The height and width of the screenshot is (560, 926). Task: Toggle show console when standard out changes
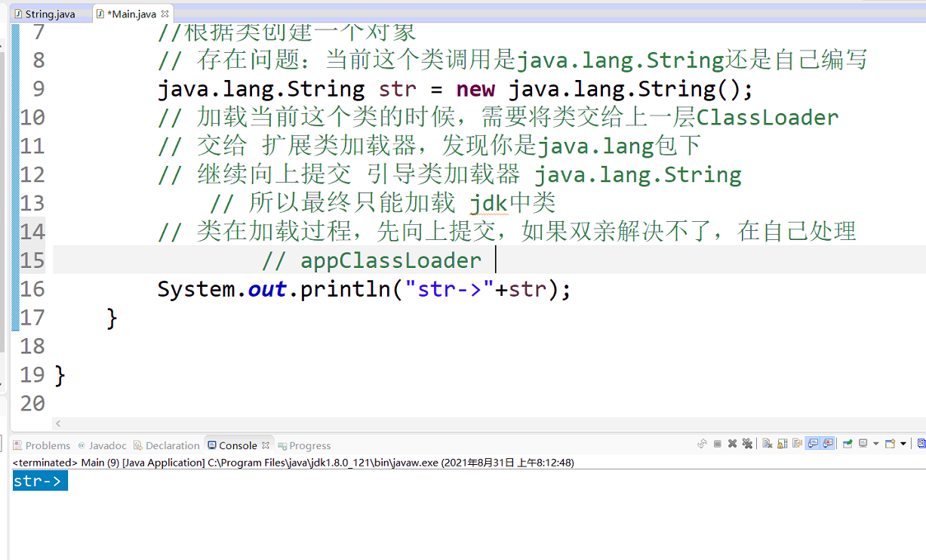pyautogui.click(x=813, y=444)
